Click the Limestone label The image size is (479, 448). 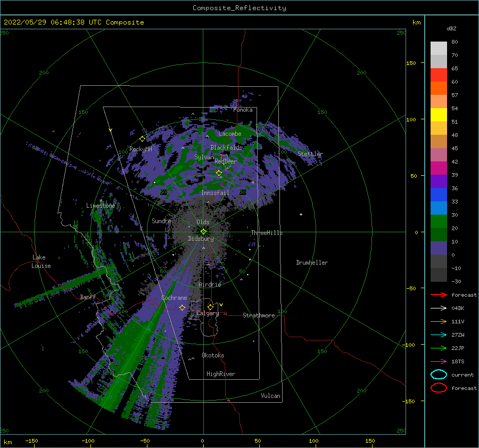[x=101, y=206]
